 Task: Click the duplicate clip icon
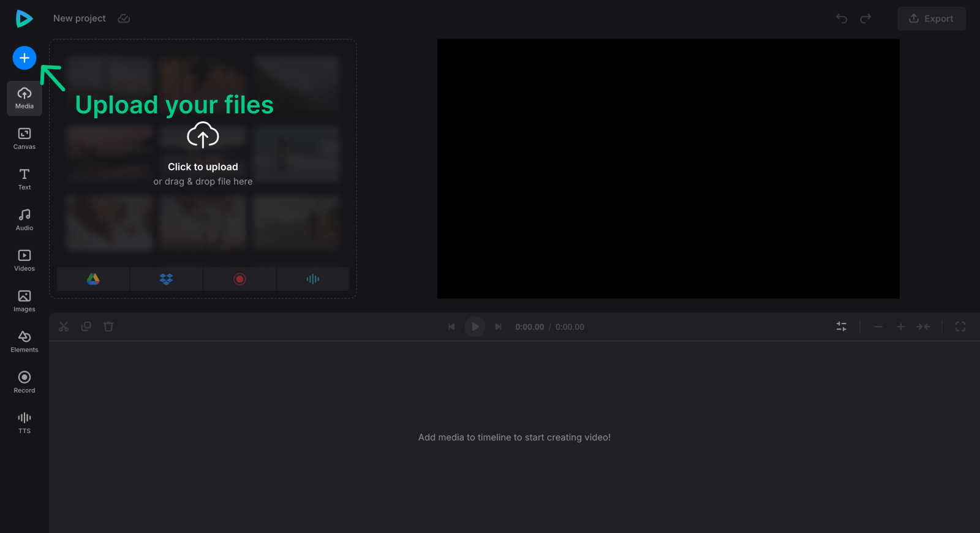(86, 327)
